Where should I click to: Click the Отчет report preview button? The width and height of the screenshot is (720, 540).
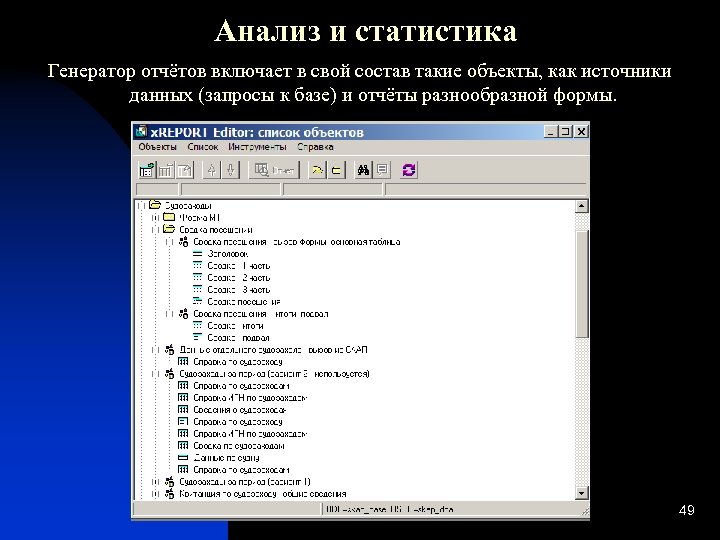tap(274, 170)
